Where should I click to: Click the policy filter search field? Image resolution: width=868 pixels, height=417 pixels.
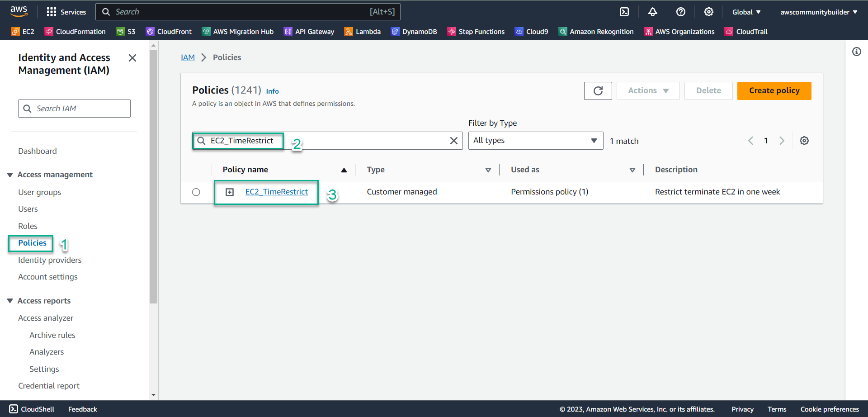327,141
